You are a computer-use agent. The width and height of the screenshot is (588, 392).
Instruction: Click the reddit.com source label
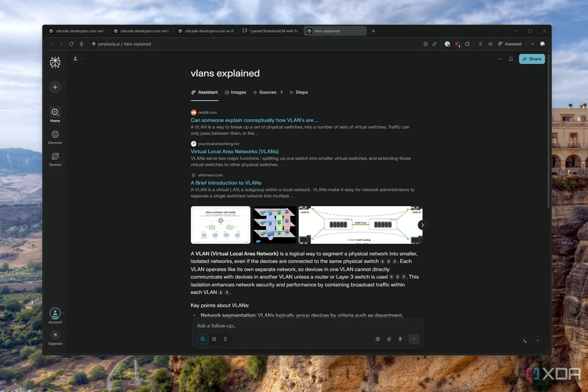[x=207, y=112]
